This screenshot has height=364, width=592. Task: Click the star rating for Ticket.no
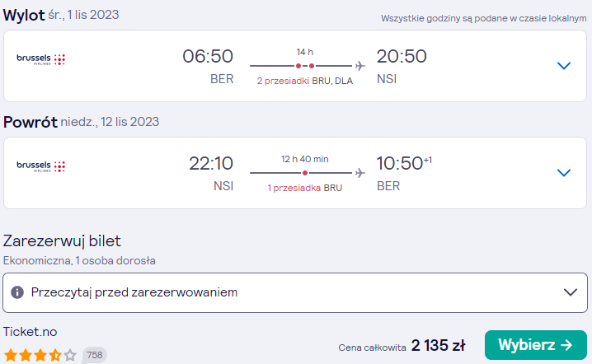[x=40, y=355]
